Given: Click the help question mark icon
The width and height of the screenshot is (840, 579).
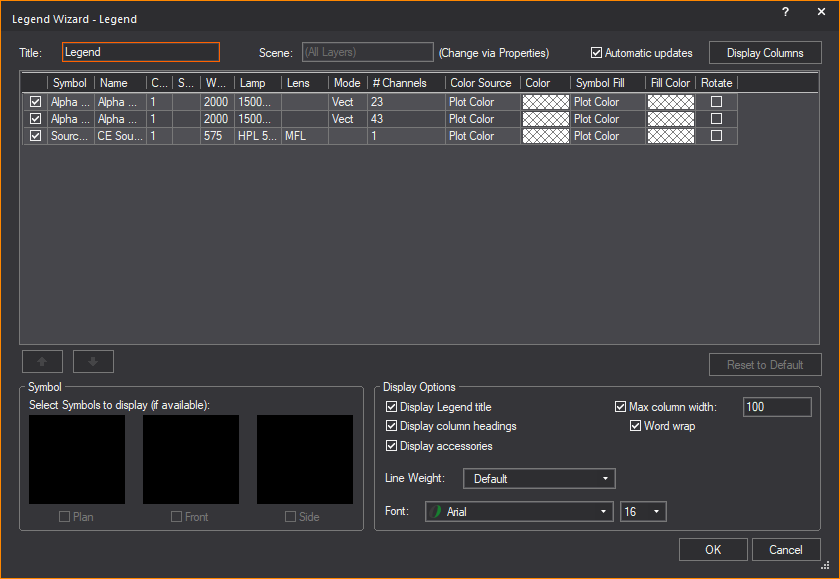Looking at the screenshot, I should 785,11.
